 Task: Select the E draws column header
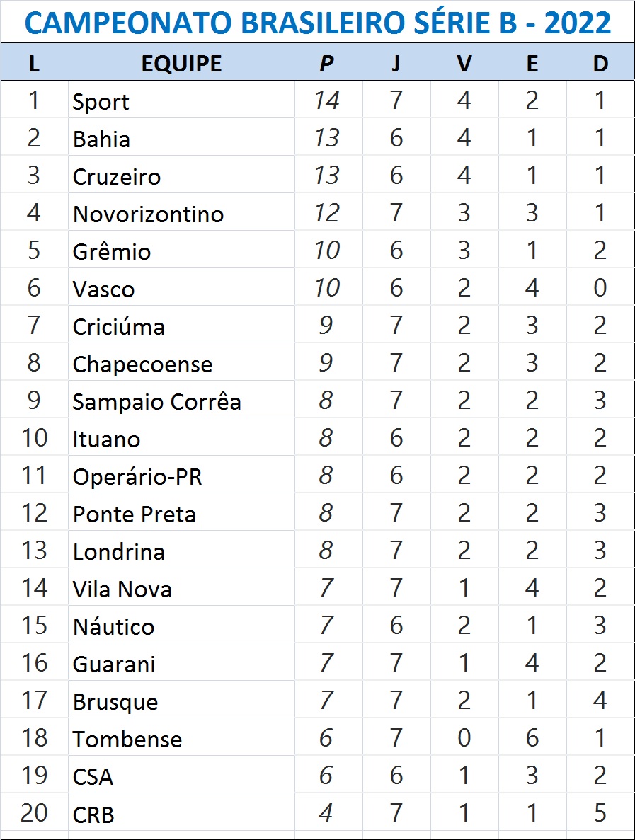[x=532, y=64]
